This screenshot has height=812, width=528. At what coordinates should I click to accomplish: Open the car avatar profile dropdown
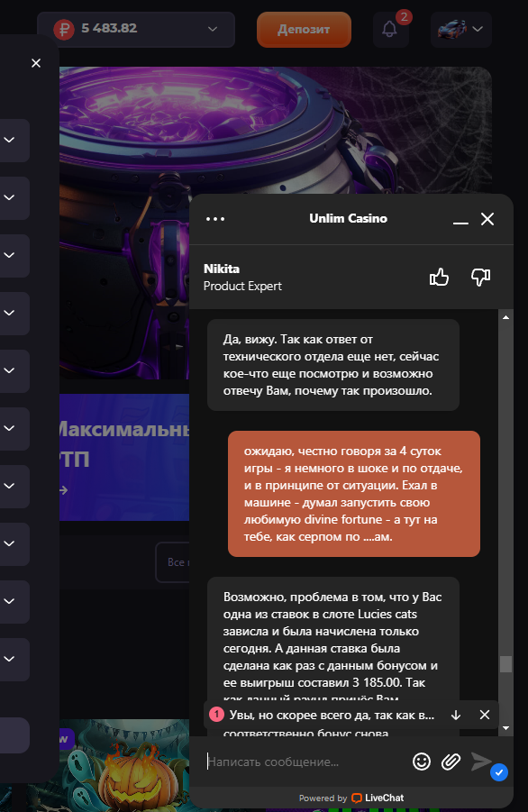(x=460, y=29)
